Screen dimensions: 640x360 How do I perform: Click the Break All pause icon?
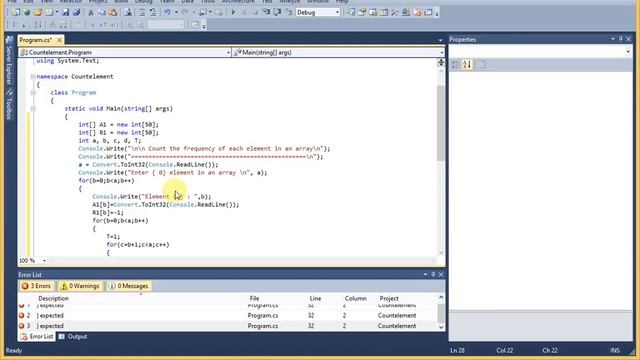(x=244, y=12)
